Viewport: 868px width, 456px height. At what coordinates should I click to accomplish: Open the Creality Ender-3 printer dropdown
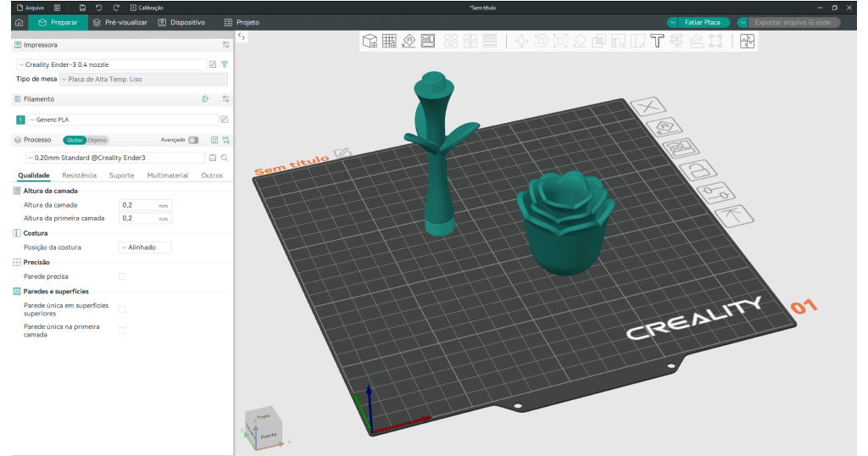[111, 64]
